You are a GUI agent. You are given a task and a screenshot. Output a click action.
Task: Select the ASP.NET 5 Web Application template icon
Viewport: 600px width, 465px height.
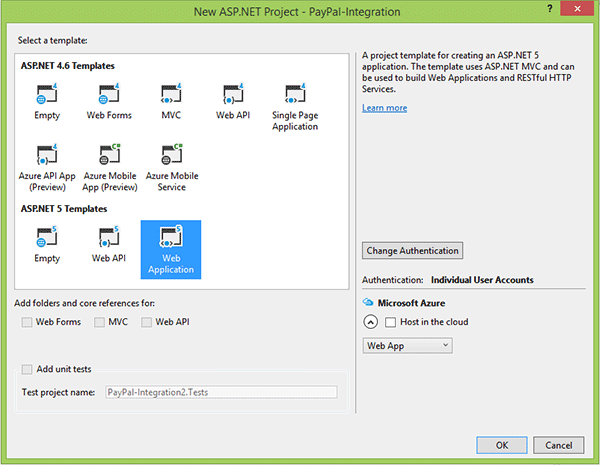[171, 237]
